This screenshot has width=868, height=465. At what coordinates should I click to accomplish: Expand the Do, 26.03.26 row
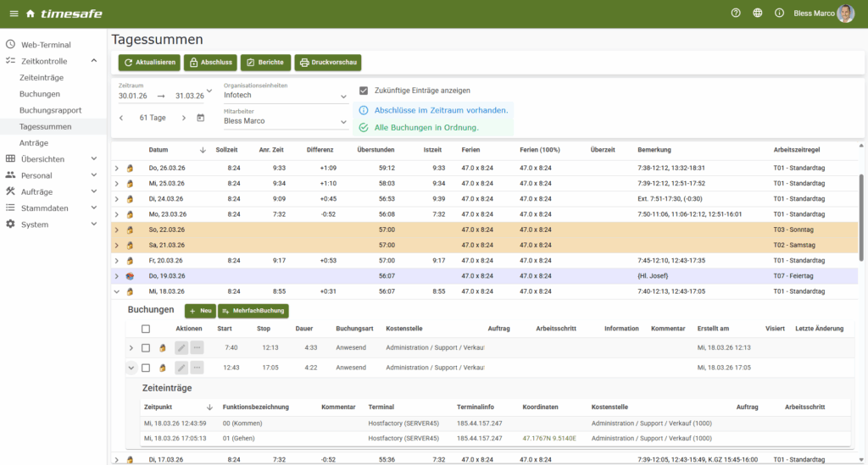pyautogui.click(x=117, y=168)
